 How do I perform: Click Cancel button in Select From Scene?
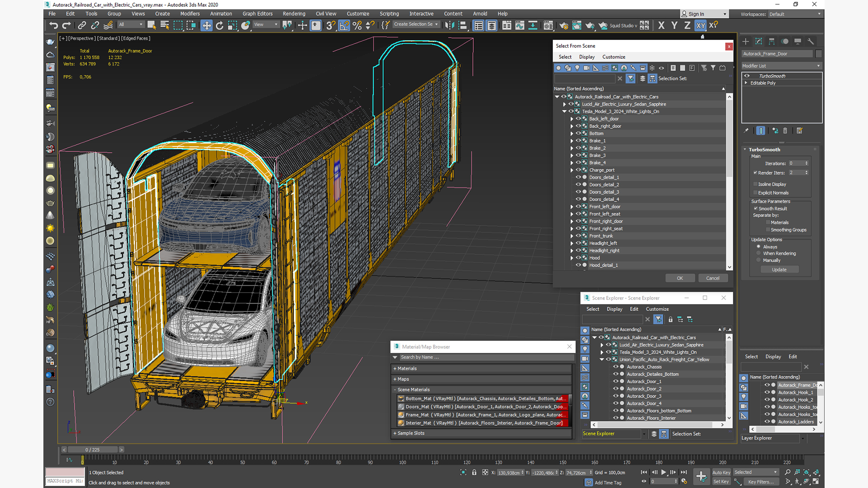[x=712, y=278]
